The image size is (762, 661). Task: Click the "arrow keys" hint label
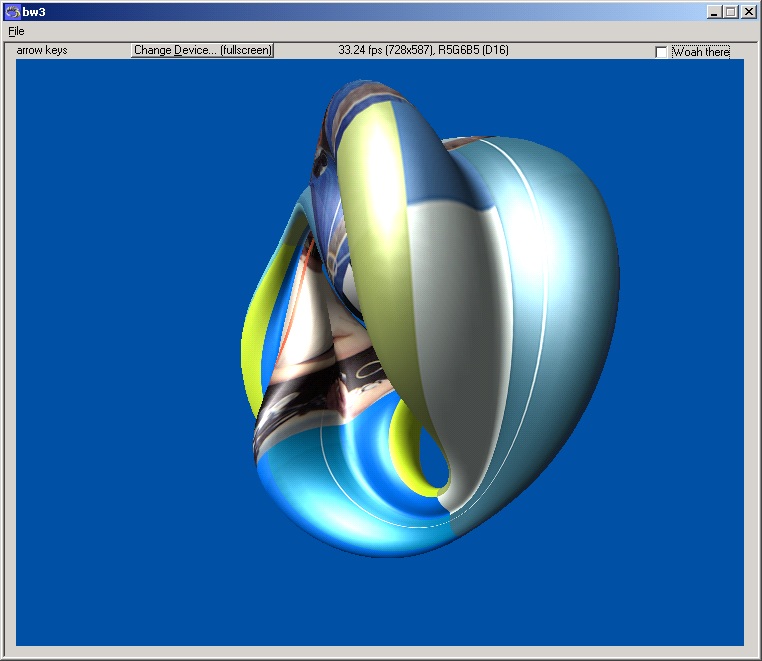tap(42, 50)
